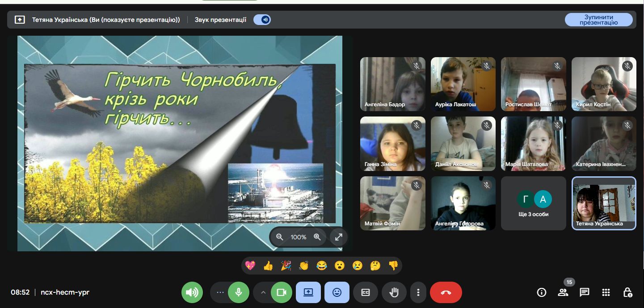The image size is (644, 308).
Task: Open the more options vertical dots menu
Action: click(418, 292)
